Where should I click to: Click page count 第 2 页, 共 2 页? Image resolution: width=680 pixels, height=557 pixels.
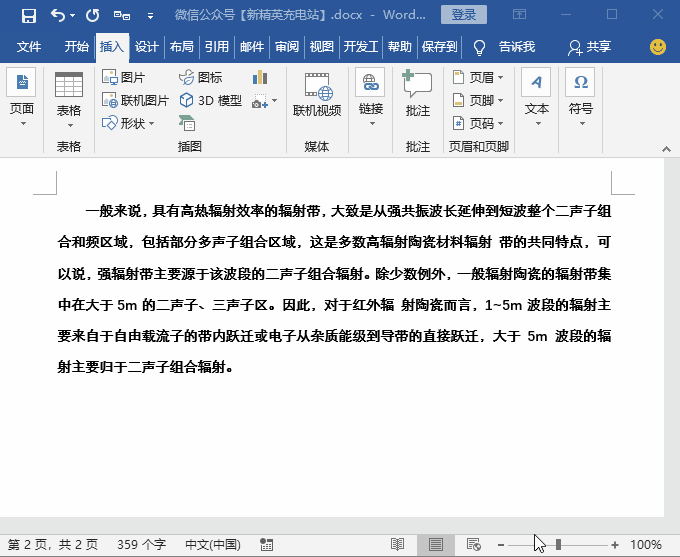pyautogui.click(x=52, y=544)
